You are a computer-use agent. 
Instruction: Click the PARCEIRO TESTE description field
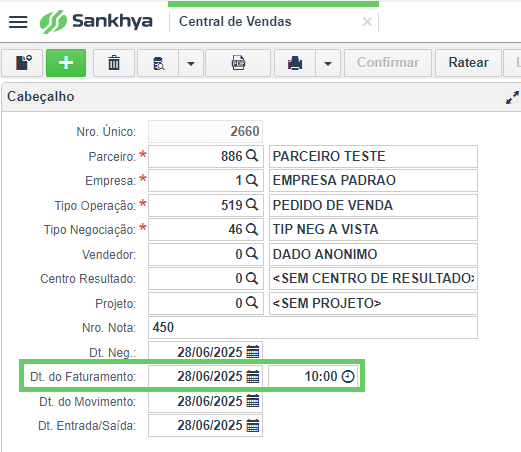point(373,156)
